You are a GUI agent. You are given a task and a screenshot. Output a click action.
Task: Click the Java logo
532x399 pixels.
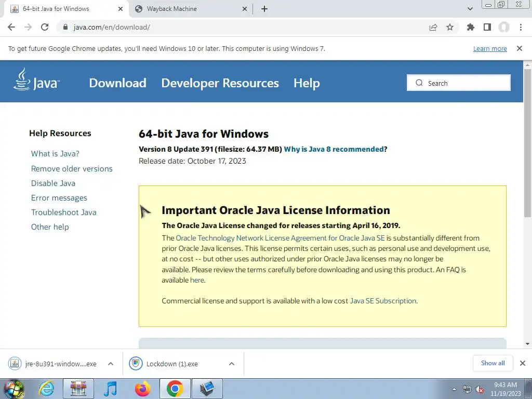(37, 80)
